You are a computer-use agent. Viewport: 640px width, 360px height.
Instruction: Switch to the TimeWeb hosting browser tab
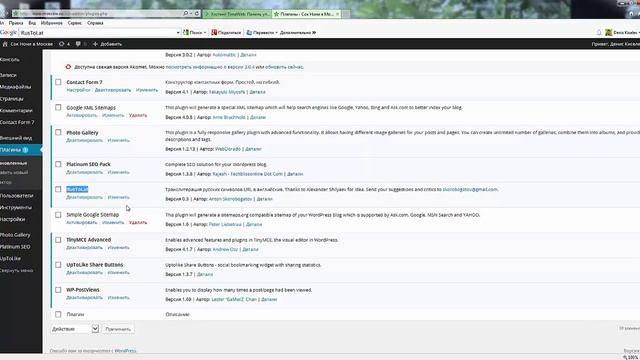pyautogui.click(x=236, y=13)
